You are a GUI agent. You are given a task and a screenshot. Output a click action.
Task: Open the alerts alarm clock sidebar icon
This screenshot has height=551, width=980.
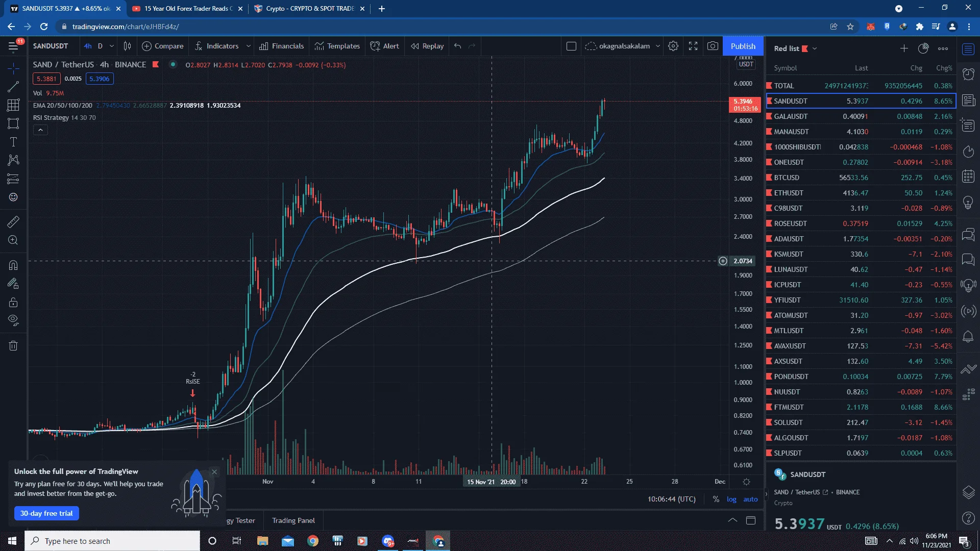(x=968, y=74)
